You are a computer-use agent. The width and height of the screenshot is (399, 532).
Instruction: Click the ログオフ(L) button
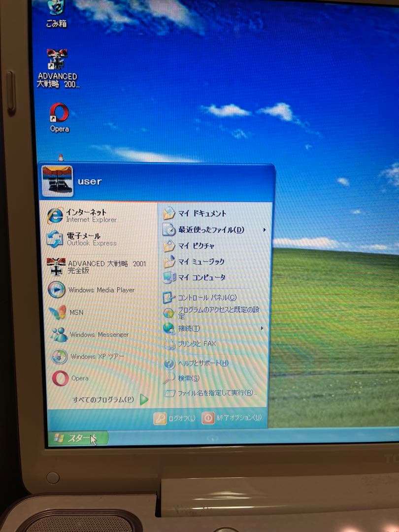(175, 418)
